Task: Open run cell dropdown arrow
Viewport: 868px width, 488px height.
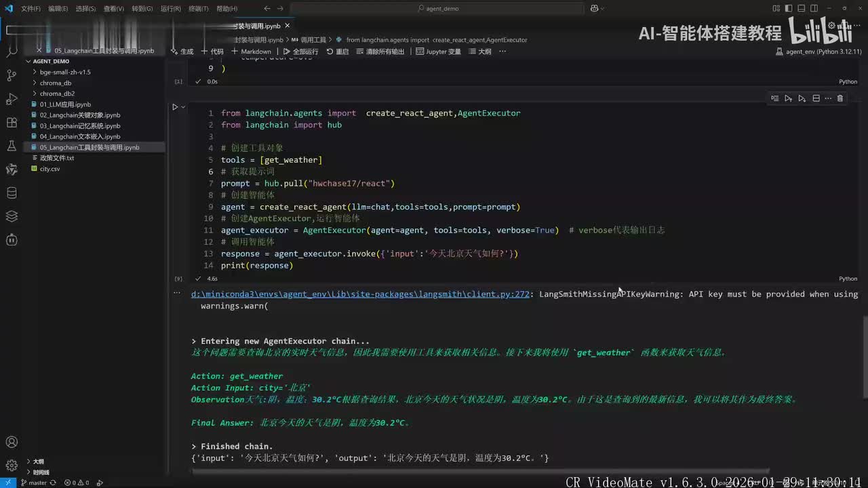Action: 183,106
